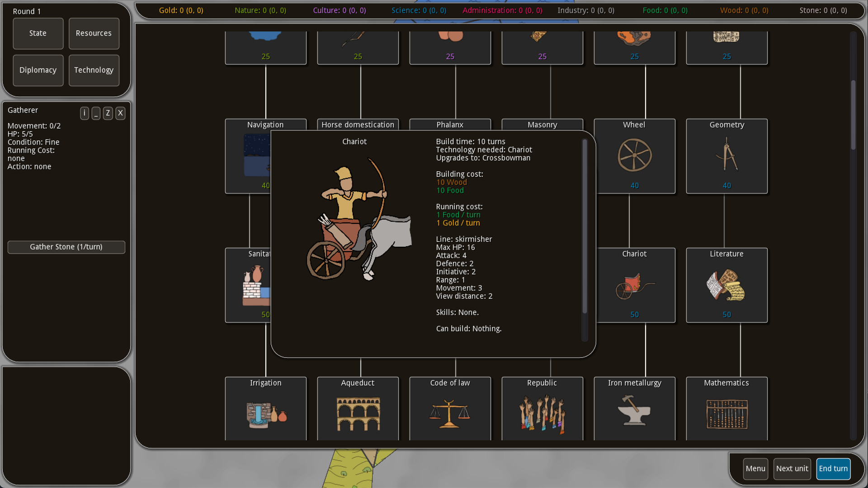
Task: Click the Wheel technology icon
Action: pos(634,155)
